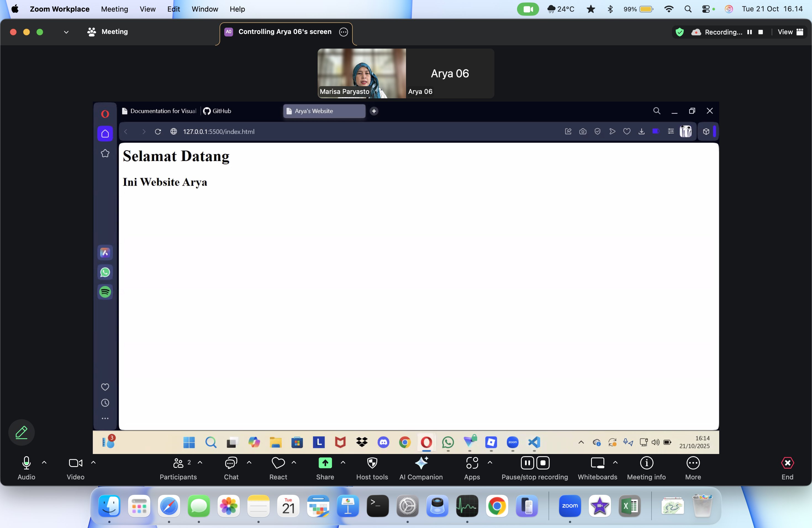The image size is (812, 528).
Task: Click the Whiteboards icon
Action: (597, 463)
